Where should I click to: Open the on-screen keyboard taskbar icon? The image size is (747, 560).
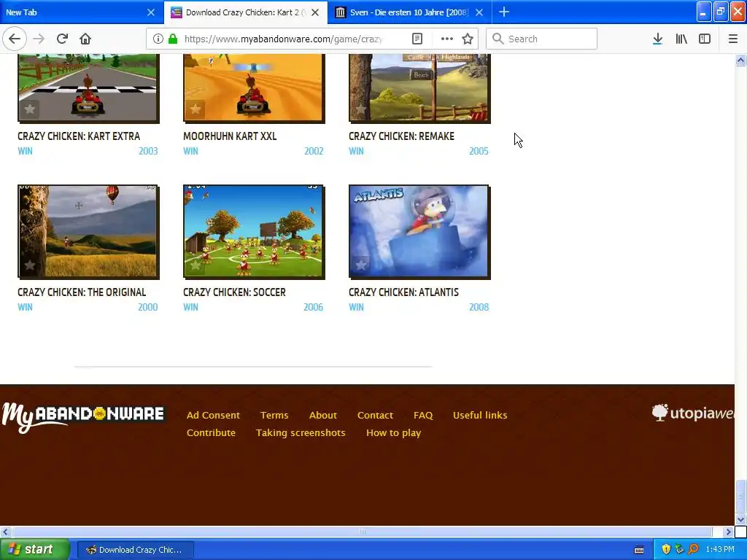point(639,550)
